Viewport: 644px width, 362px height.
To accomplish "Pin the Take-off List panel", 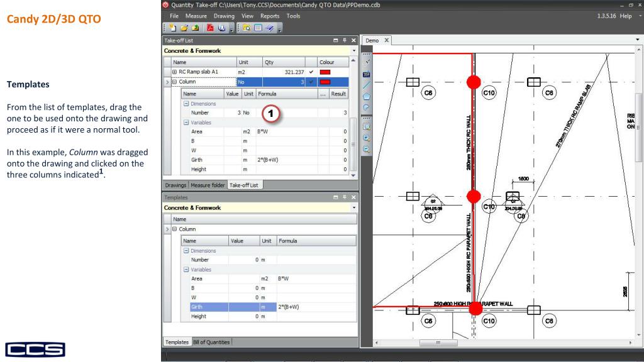I will [345, 40].
